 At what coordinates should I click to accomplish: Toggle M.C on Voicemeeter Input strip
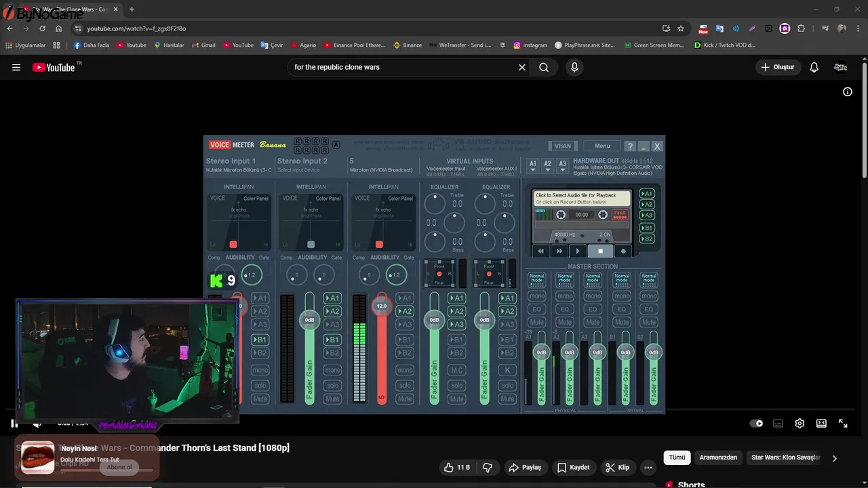(457, 370)
